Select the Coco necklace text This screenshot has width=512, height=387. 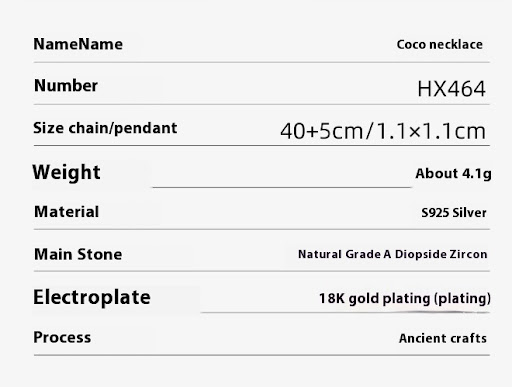[x=440, y=45]
